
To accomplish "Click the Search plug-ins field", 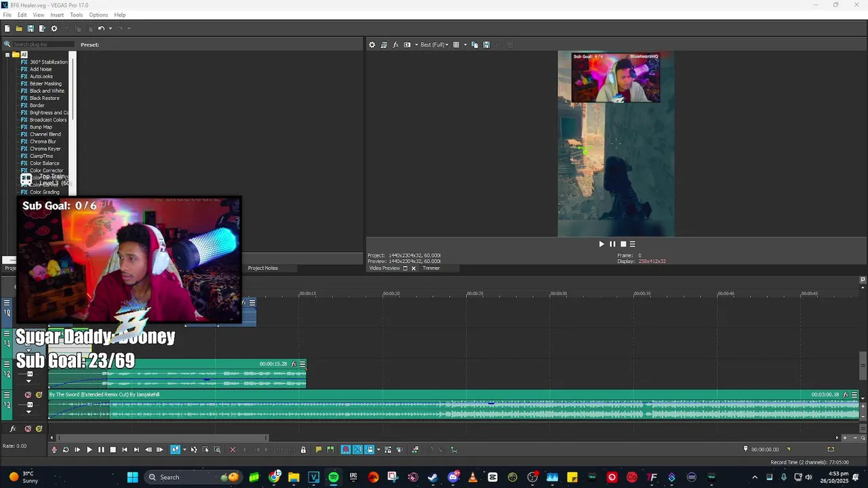I will 42,45.
